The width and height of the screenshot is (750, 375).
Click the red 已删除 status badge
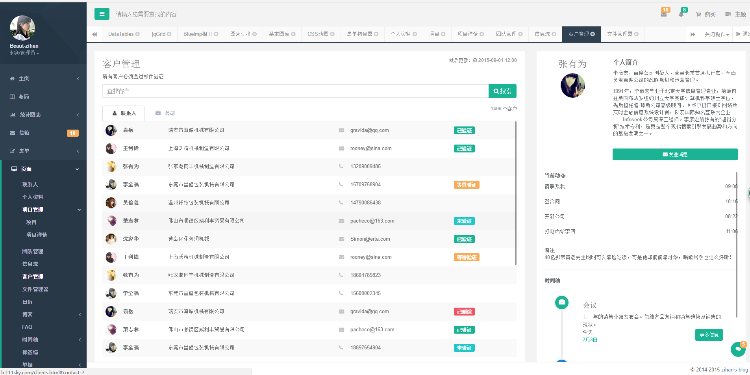(x=464, y=311)
